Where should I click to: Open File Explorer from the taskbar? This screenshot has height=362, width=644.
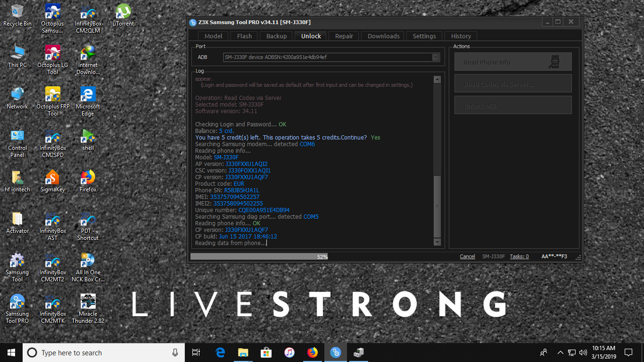(243, 352)
